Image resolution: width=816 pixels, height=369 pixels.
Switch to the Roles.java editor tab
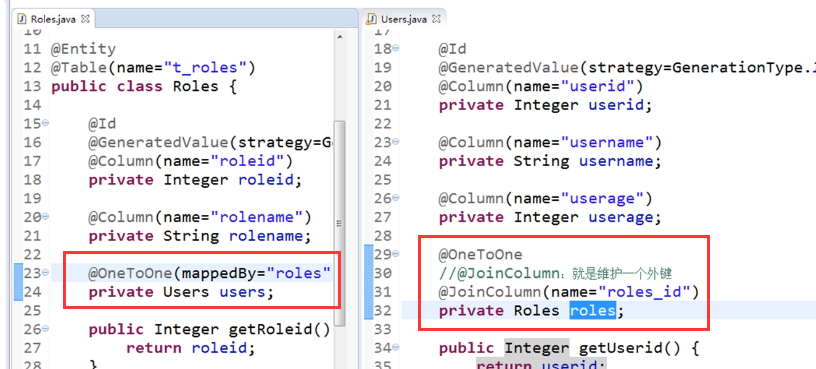(x=53, y=19)
